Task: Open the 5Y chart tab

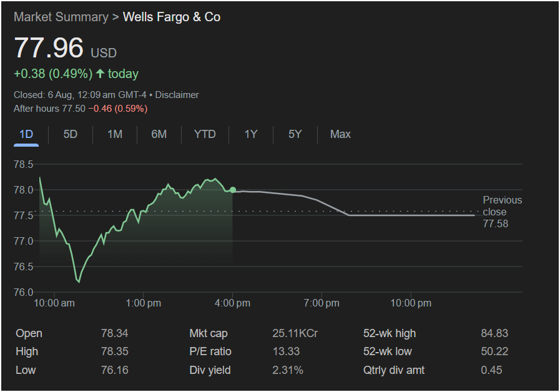Action: 295,134
